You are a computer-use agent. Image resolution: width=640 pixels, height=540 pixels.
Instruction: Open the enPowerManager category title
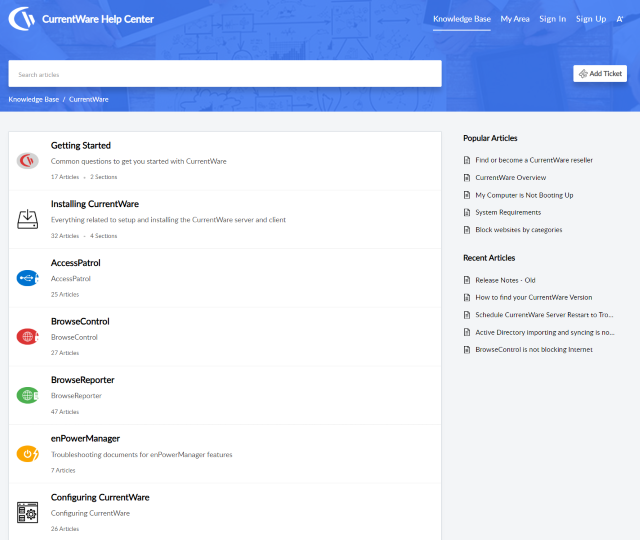pos(85,438)
